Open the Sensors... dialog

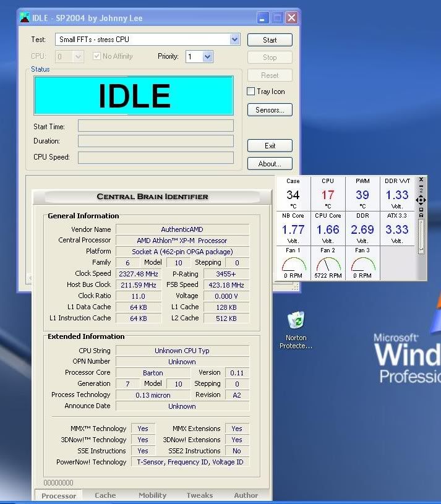(x=270, y=110)
